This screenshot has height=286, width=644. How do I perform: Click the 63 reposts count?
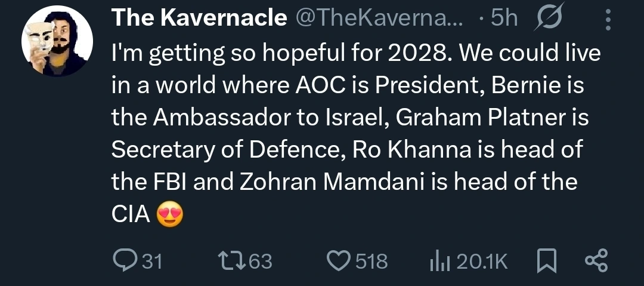[259, 261]
